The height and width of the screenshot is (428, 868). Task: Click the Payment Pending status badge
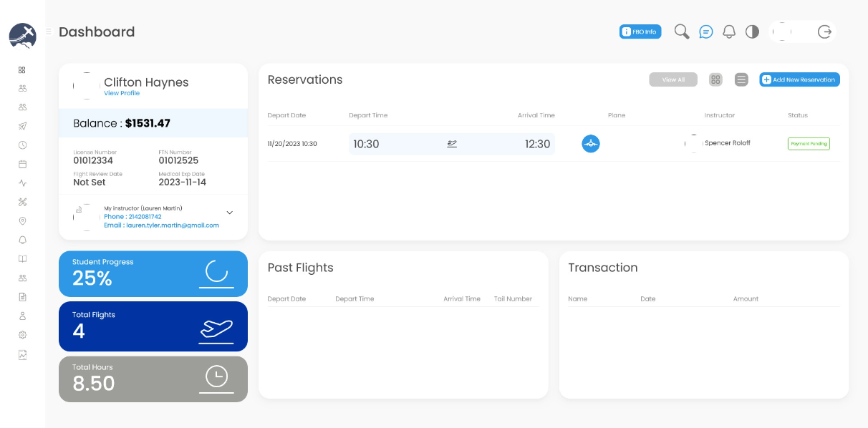click(x=809, y=144)
